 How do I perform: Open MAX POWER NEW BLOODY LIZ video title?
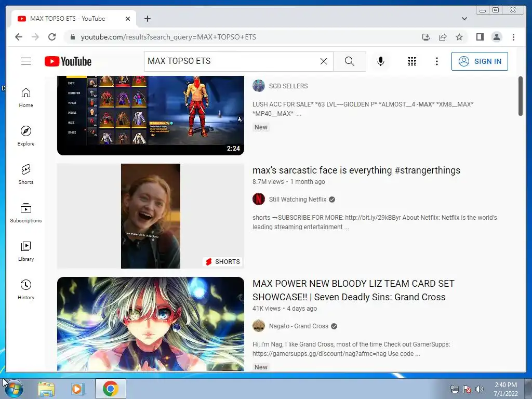353,290
